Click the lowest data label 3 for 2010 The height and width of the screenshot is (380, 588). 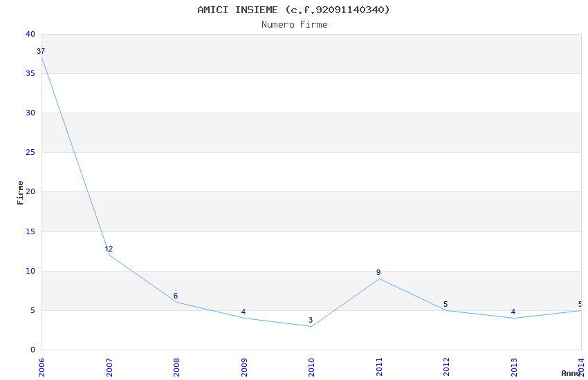tap(311, 321)
